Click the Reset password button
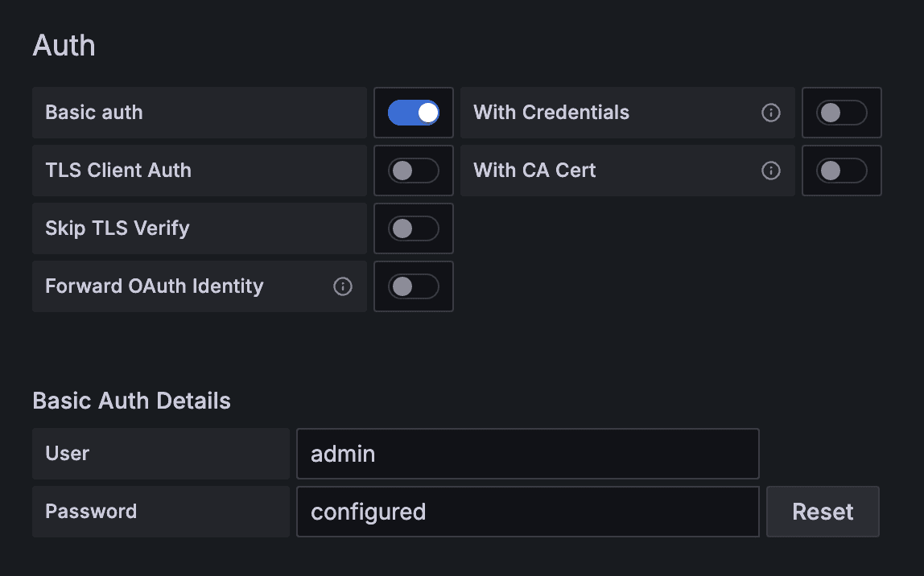 coord(823,511)
